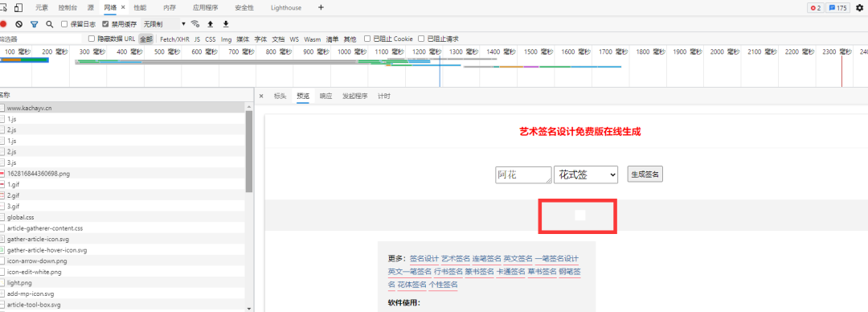
Task: Open the 安全性 tab
Action: pyautogui.click(x=244, y=8)
